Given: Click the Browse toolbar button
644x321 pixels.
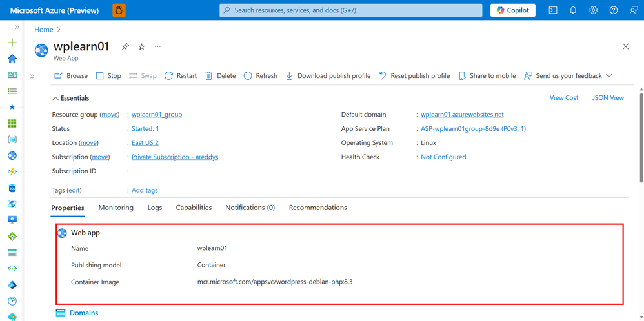Looking at the screenshot, I should (x=71, y=76).
